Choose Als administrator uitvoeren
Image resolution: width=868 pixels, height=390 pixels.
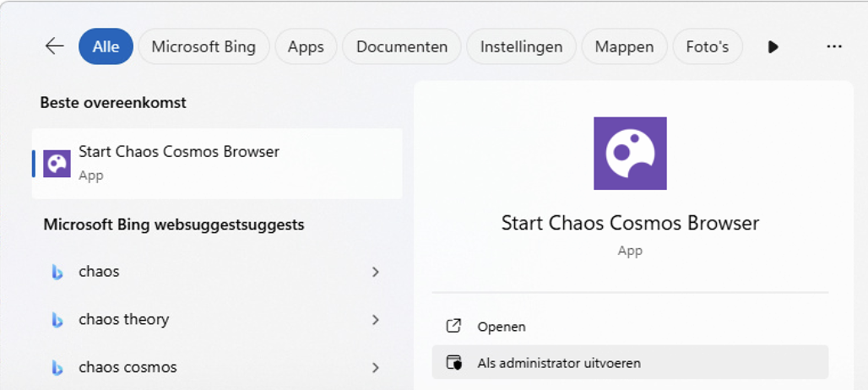(630, 363)
